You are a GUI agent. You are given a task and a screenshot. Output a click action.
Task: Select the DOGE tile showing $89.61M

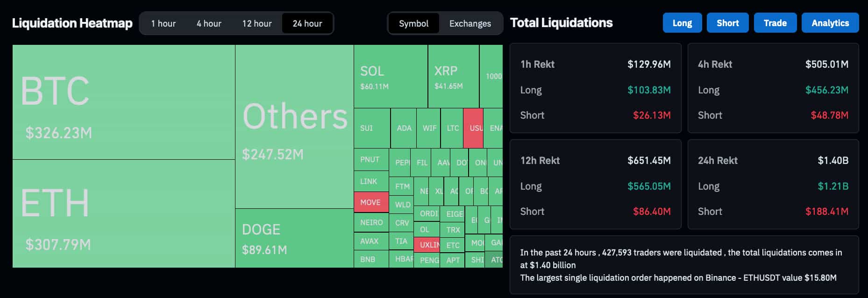tap(293, 238)
